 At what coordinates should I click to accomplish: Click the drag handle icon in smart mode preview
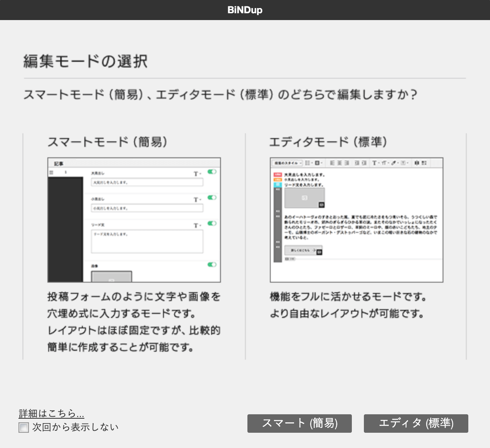(51, 173)
